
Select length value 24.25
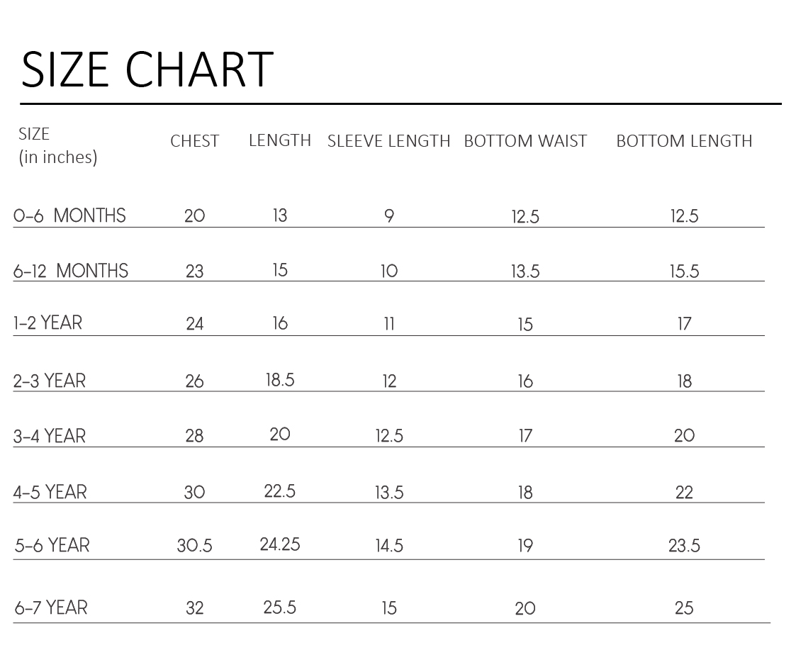[280, 544]
